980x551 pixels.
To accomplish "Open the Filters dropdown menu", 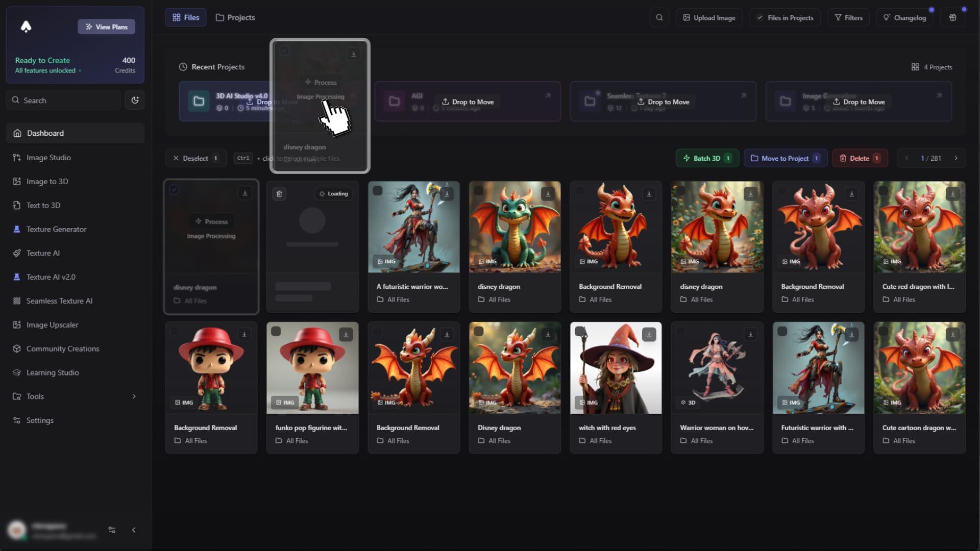I will (849, 17).
